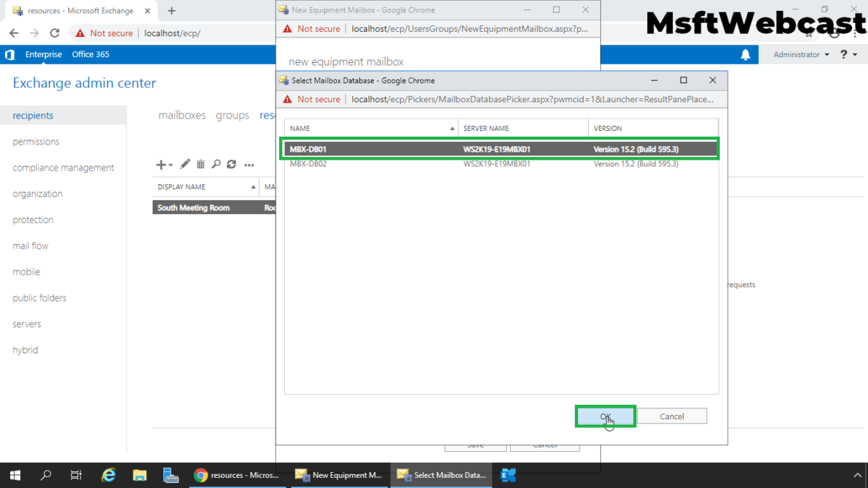Open Internet Explorer from the taskbar
Viewport: 868px width, 488px height.
point(109,475)
